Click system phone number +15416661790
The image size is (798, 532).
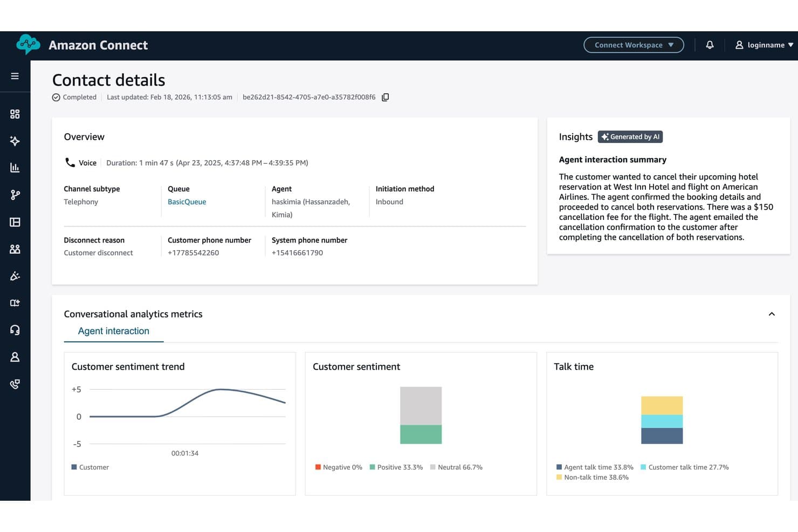tap(297, 253)
